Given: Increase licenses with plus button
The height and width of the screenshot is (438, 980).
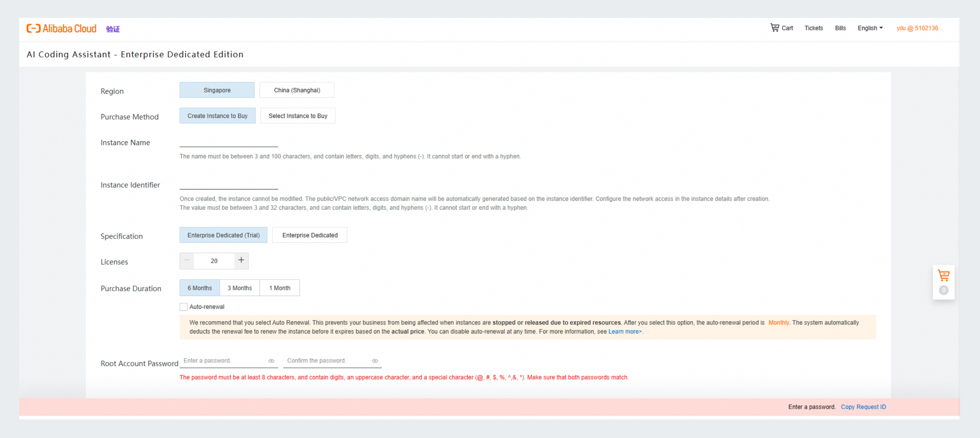Looking at the screenshot, I should (241, 261).
